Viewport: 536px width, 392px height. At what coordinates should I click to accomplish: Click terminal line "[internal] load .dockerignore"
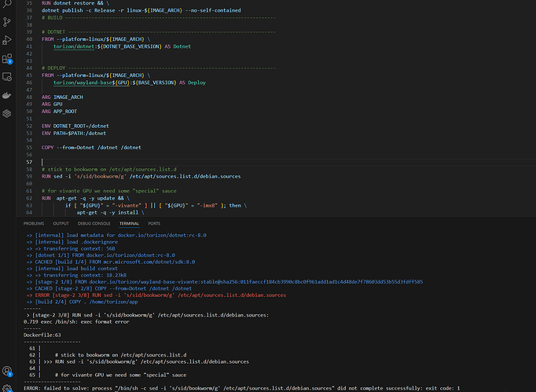point(72,242)
